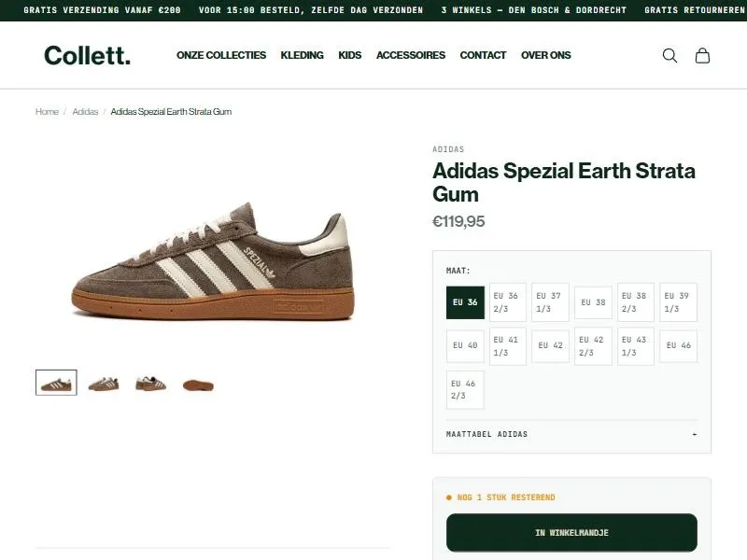Select size EU 39 1/3
Screen dimensions: 747x560
(x=679, y=302)
